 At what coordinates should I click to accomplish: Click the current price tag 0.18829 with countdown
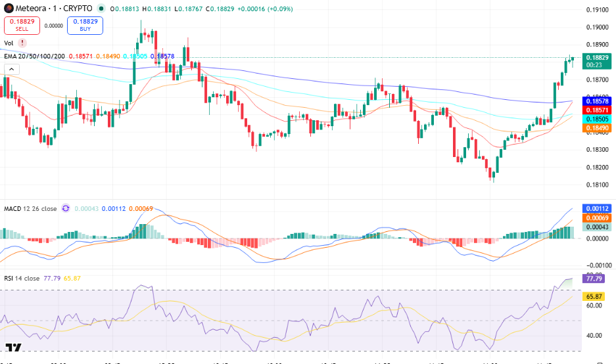coord(597,61)
